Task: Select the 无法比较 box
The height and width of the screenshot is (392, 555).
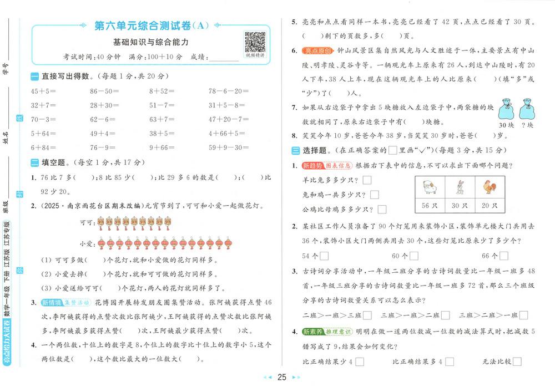Action: click(x=517, y=362)
